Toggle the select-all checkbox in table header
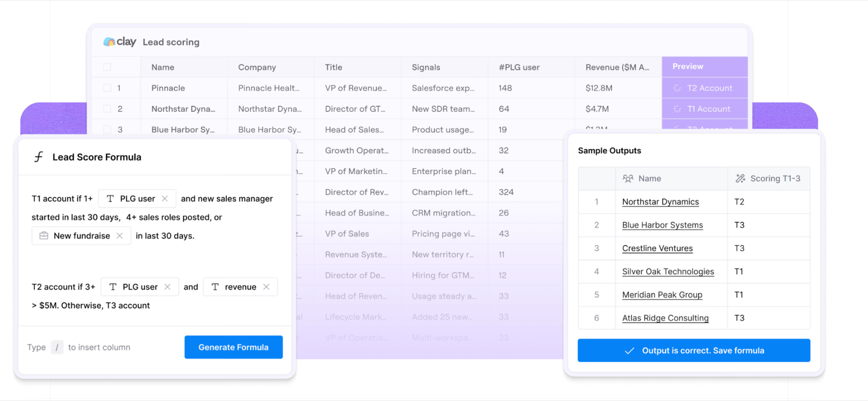The width and height of the screenshot is (868, 401). (107, 67)
